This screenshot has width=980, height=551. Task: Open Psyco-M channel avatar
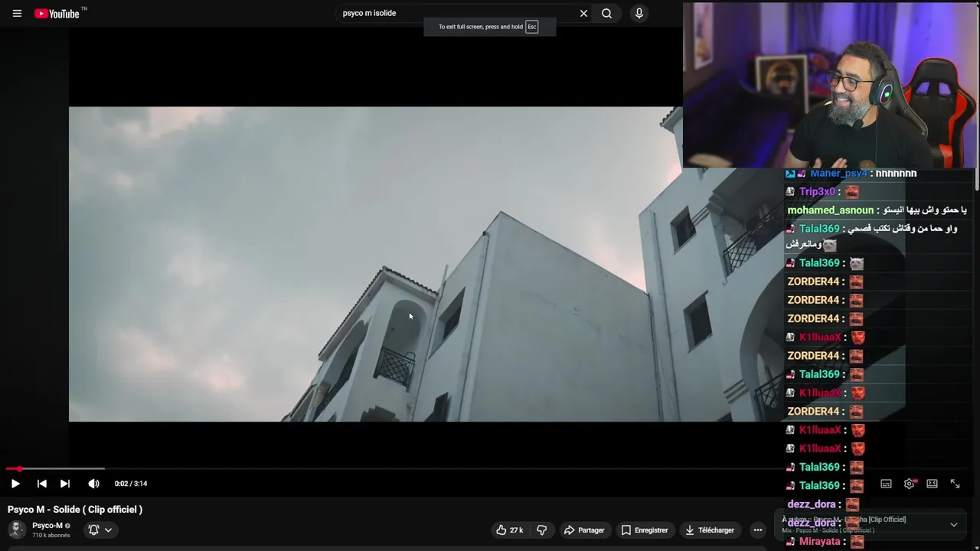pos(16,530)
